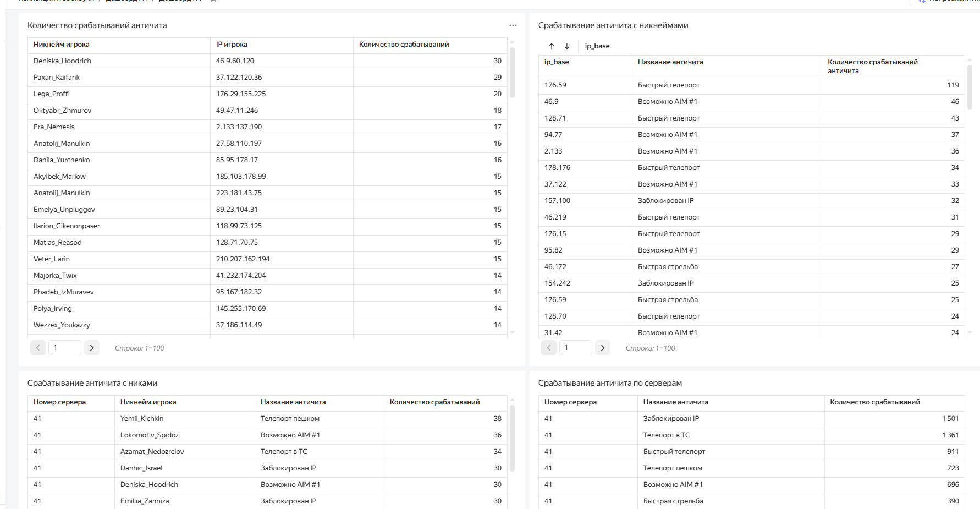Sort by the 'IP игрока' column header

tap(232, 45)
